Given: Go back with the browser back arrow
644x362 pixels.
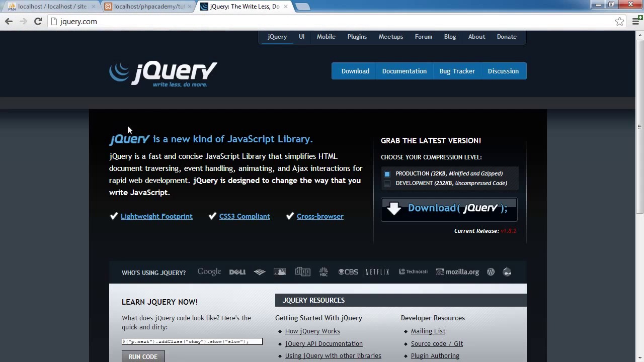Looking at the screenshot, I should (9, 21).
